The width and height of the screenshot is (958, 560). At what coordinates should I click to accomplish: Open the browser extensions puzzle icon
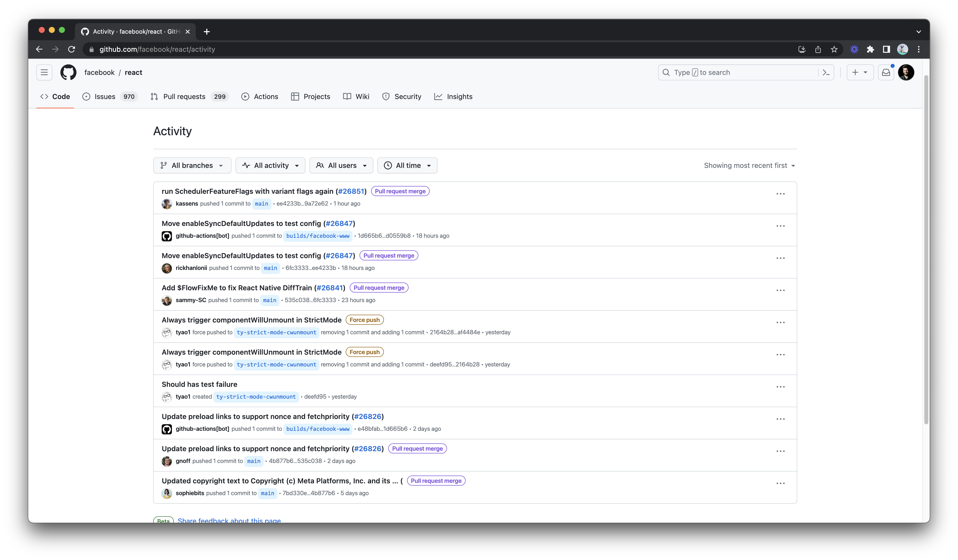(870, 49)
